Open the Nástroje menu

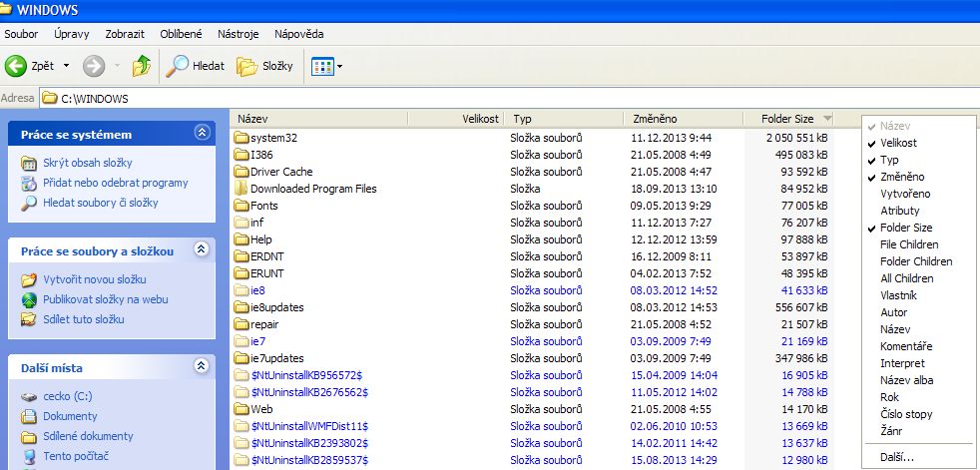pos(238,34)
